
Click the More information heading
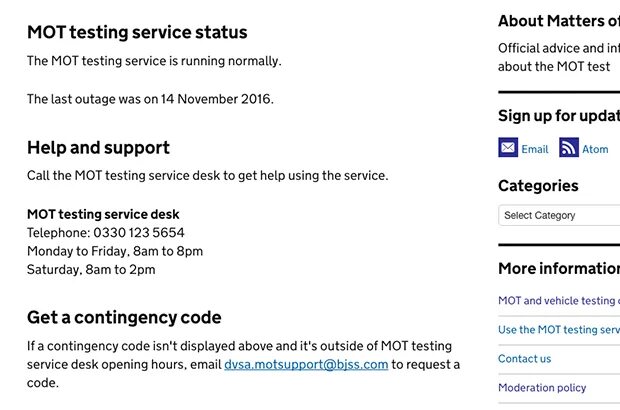point(558,268)
